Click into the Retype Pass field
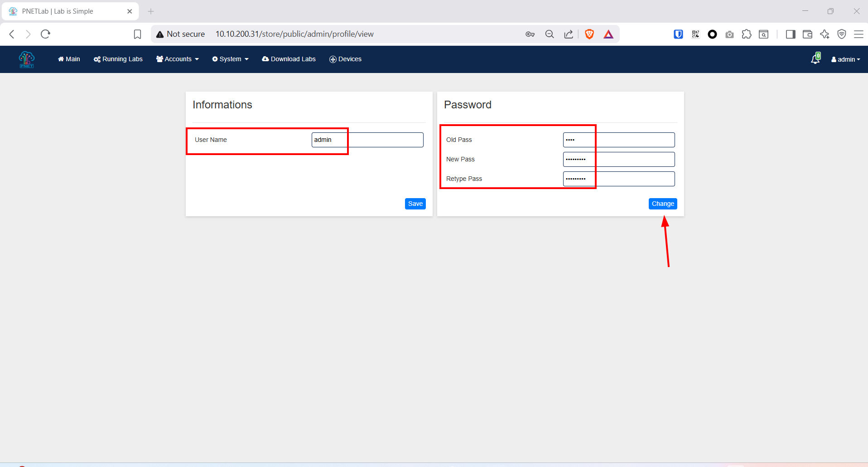This screenshot has width=868, height=467. pos(619,179)
